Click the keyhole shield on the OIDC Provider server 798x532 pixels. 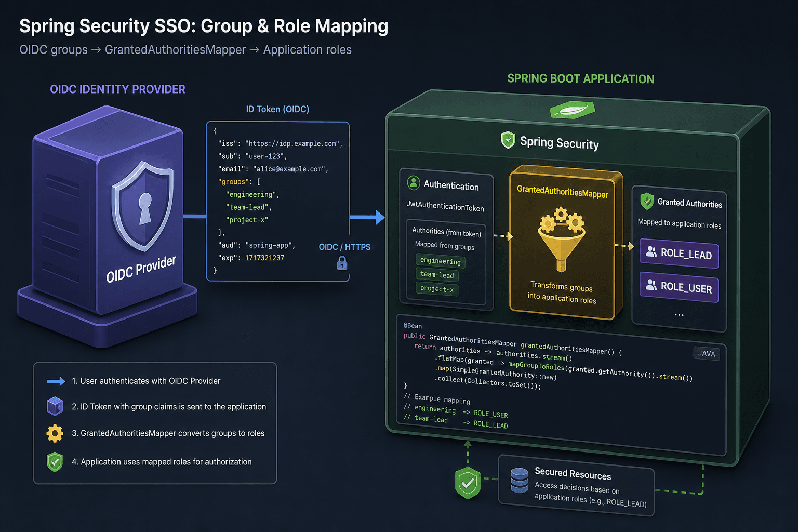coord(143,206)
